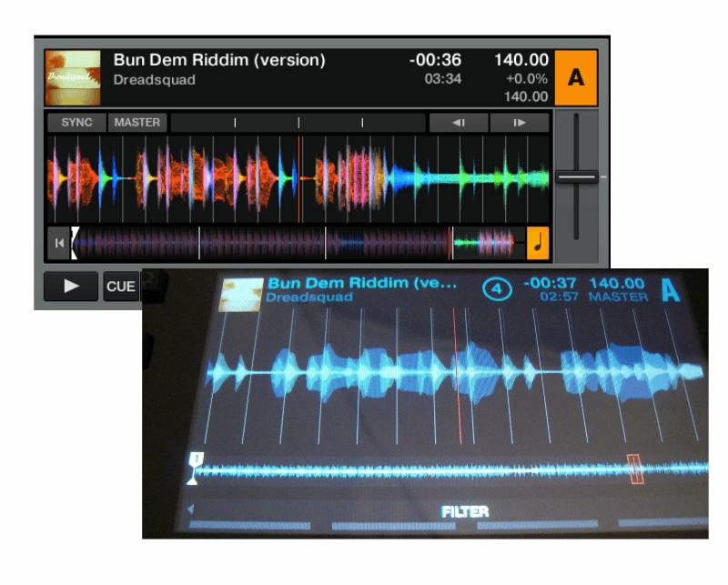
Task: Click the Dreadsquad album cover thumbnail
Action: (x=73, y=77)
